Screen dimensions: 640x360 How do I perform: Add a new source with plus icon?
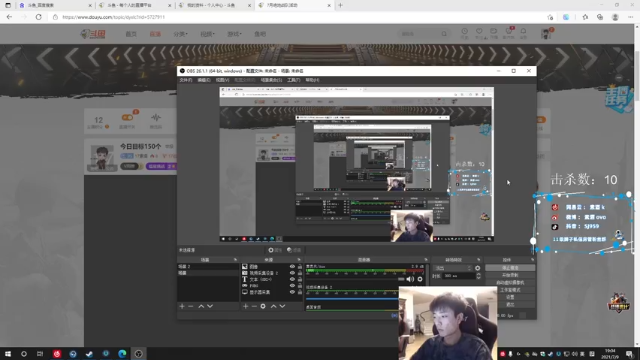coord(245,306)
